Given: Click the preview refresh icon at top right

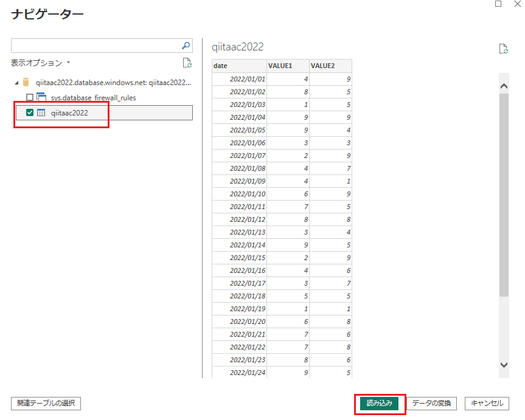Looking at the screenshot, I should [x=503, y=49].
